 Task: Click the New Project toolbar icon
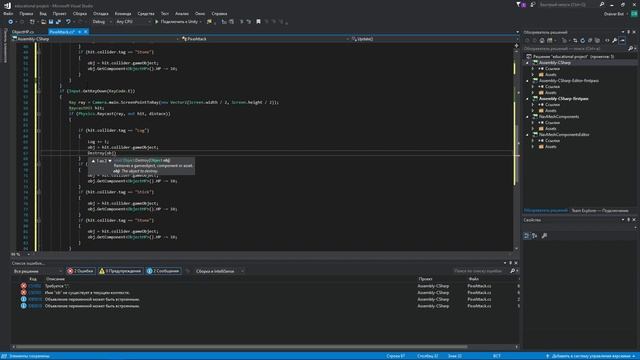pyautogui.click(x=32, y=22)
